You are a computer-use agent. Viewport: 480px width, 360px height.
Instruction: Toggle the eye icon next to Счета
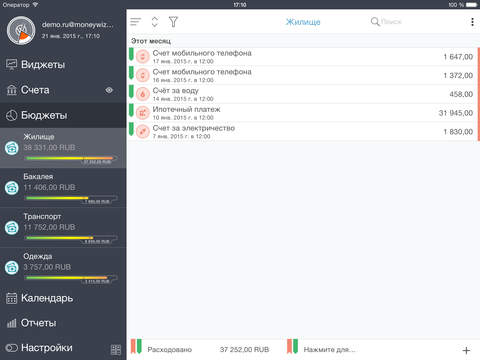coord(109,90)
